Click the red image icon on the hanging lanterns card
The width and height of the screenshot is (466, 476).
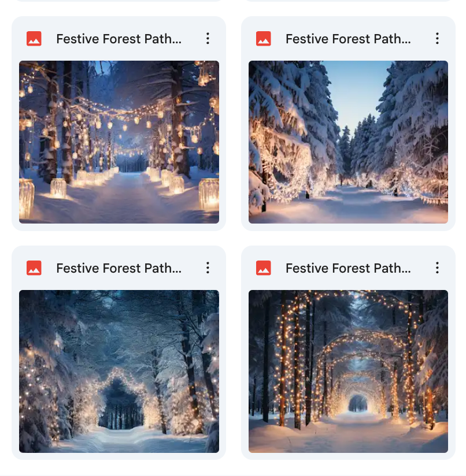click(34, 39)
